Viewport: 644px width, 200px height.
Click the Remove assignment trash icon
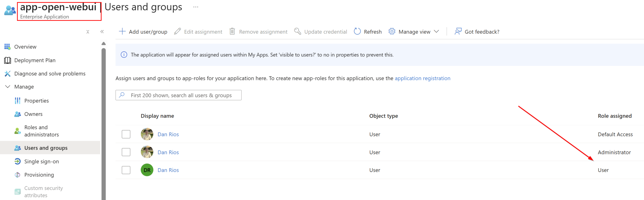tap(232, 31)
